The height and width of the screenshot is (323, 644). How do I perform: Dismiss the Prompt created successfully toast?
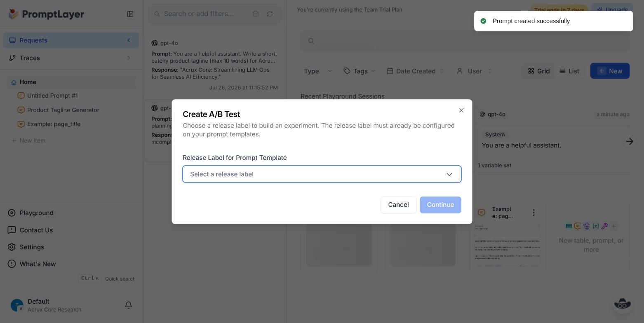click(553, 21)
